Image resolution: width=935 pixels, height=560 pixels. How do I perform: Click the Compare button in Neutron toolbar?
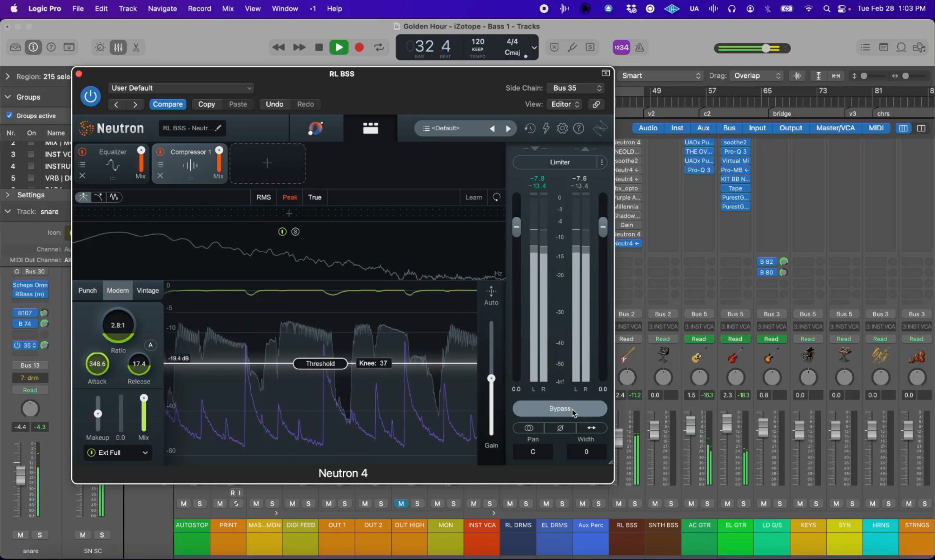167,103
